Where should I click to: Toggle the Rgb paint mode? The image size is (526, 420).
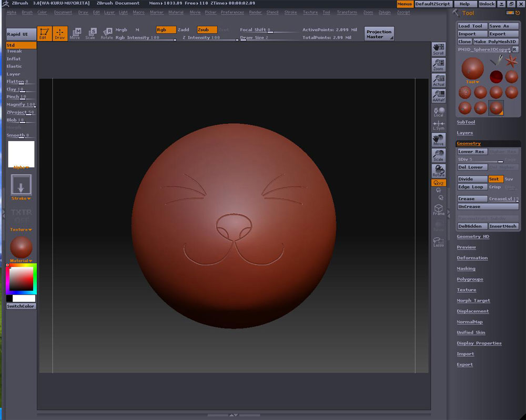click(166, 30)
